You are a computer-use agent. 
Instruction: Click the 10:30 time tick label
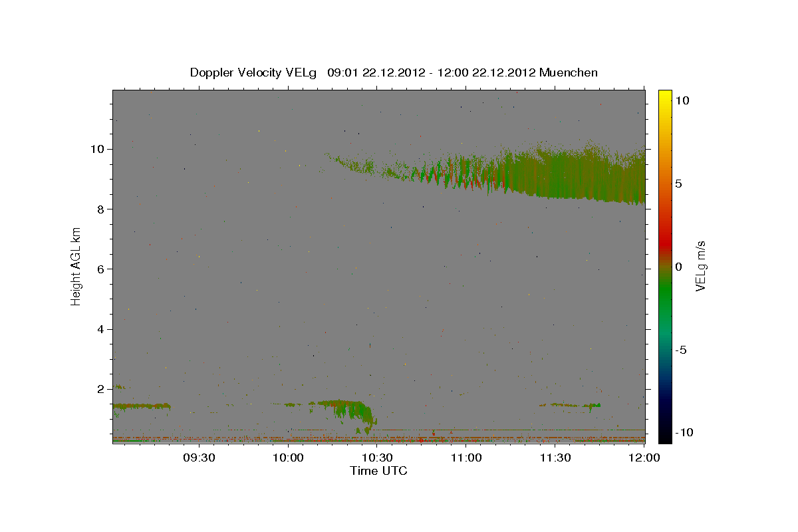tap(377, 458)
